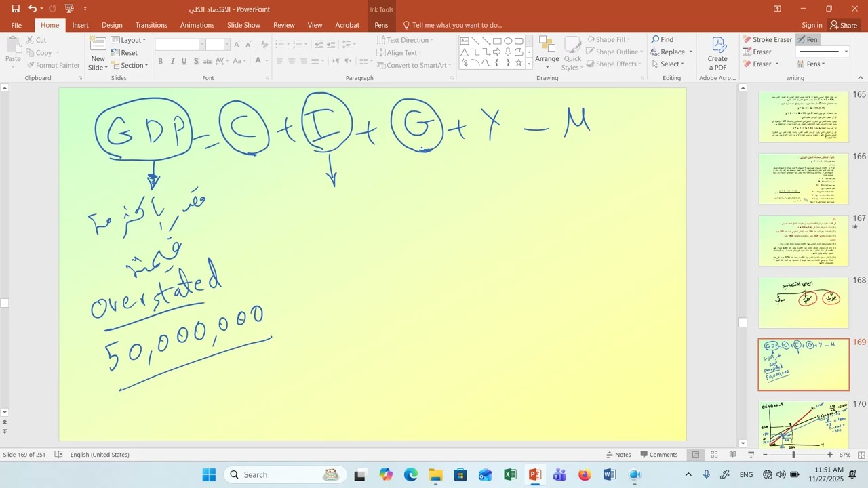Click the zoom slider handle in status bar
Image resolution: width=868 pixels, height=488 pixels.
[x=793, y=455]
